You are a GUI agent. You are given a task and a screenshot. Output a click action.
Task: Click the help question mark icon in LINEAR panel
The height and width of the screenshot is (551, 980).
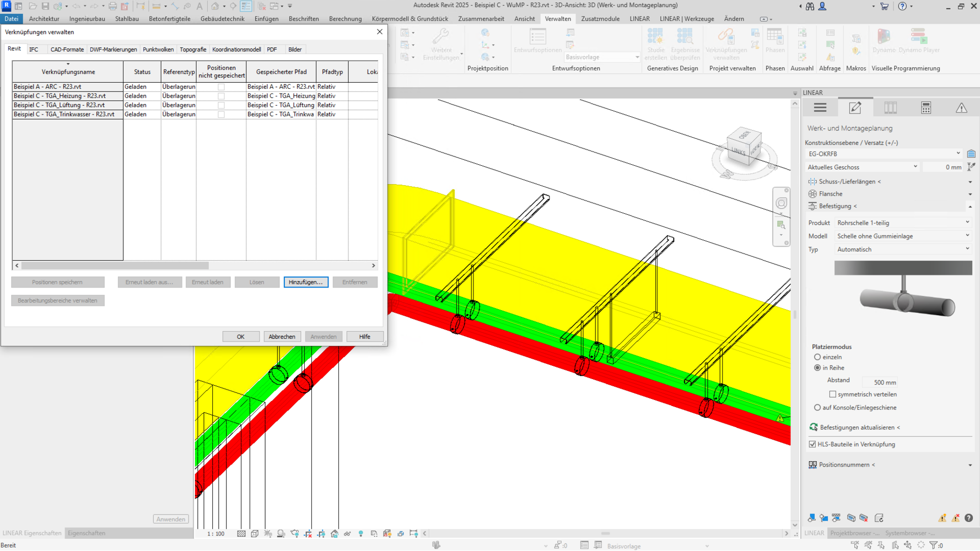tap(968, 518)
